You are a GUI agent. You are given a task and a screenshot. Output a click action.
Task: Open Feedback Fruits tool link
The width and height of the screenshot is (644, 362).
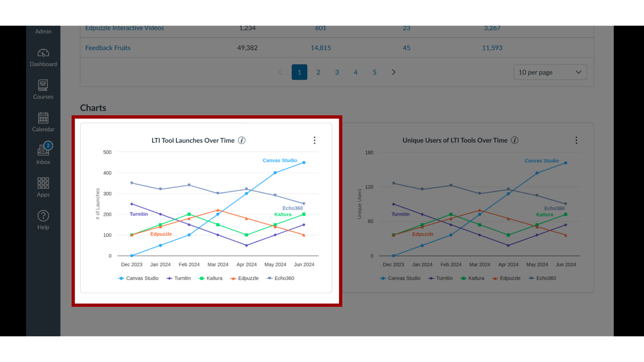click(x=108, y=48)
